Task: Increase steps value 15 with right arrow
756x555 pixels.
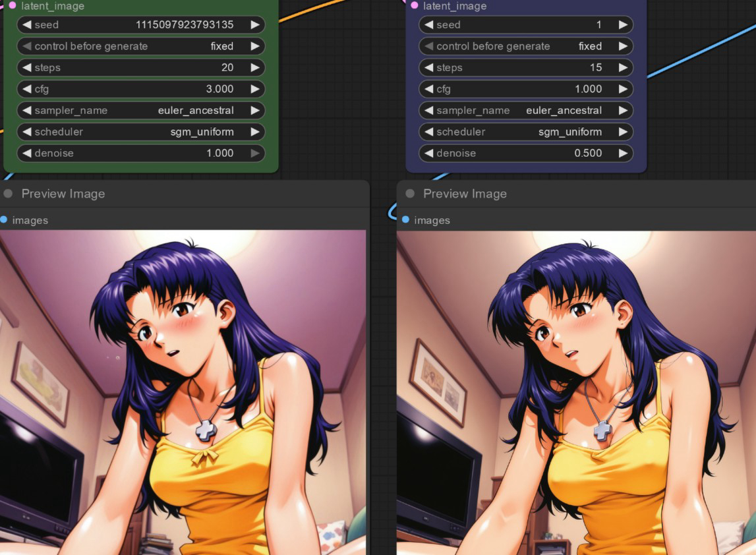Action: point(624,67)
